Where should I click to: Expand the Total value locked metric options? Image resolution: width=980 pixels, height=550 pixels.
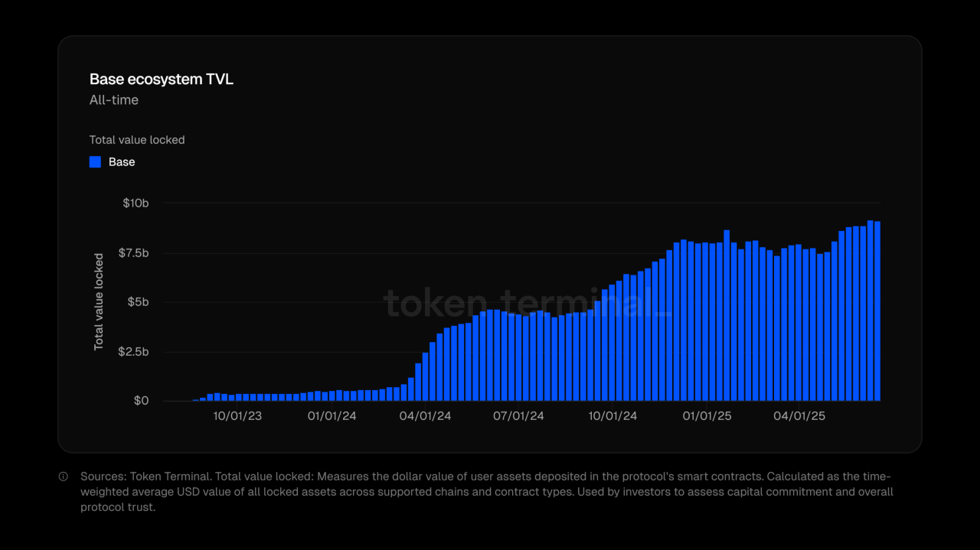click(x=137, y=140)
